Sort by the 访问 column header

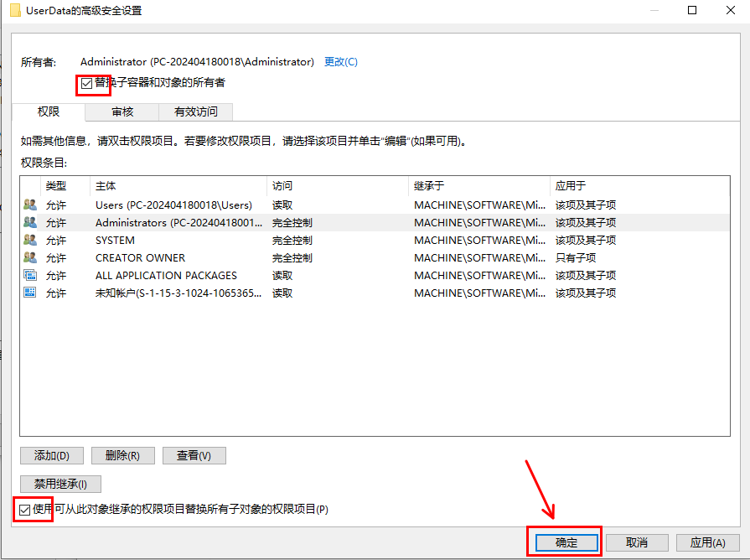(337, 186)
